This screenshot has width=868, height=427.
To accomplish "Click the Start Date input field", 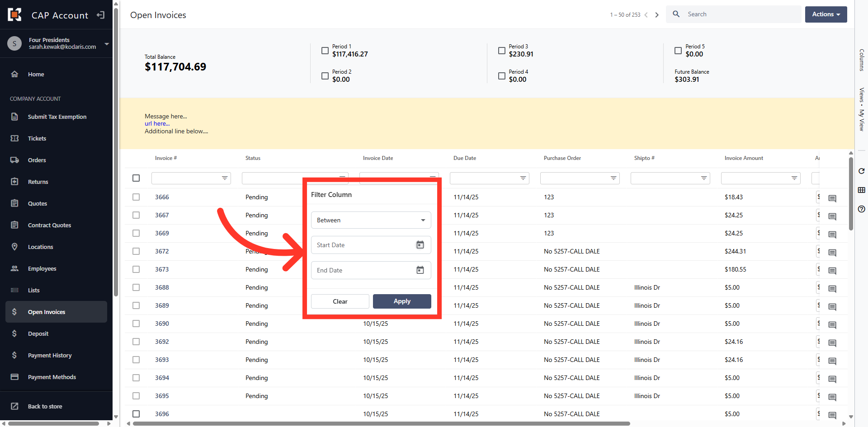I will point(371,245).
